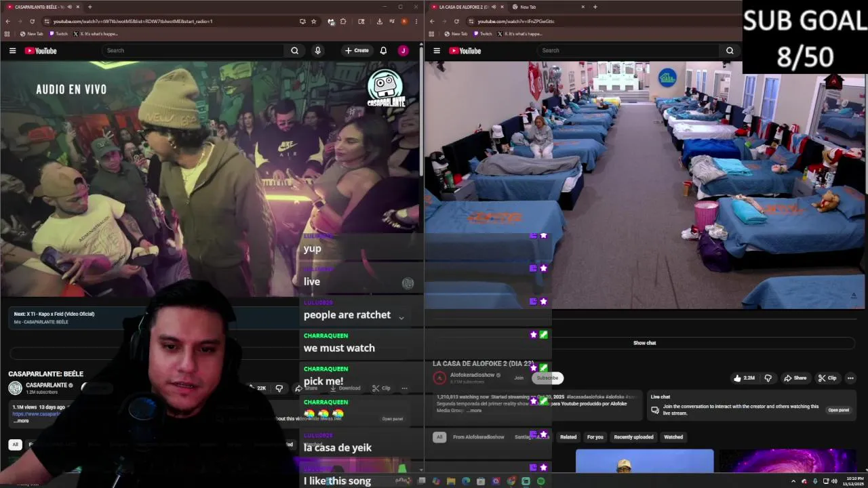Open X bookmark in left window
This screenshot has width=868, height=488.
coord(95,34)
